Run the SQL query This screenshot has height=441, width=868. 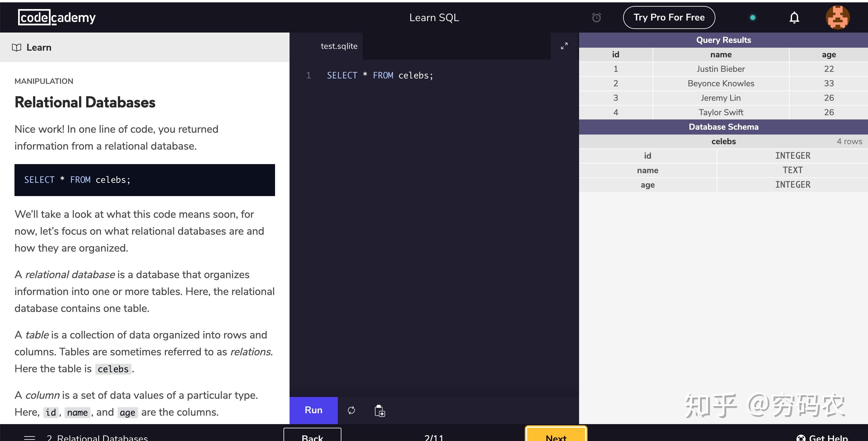click(x=313, y=410)
